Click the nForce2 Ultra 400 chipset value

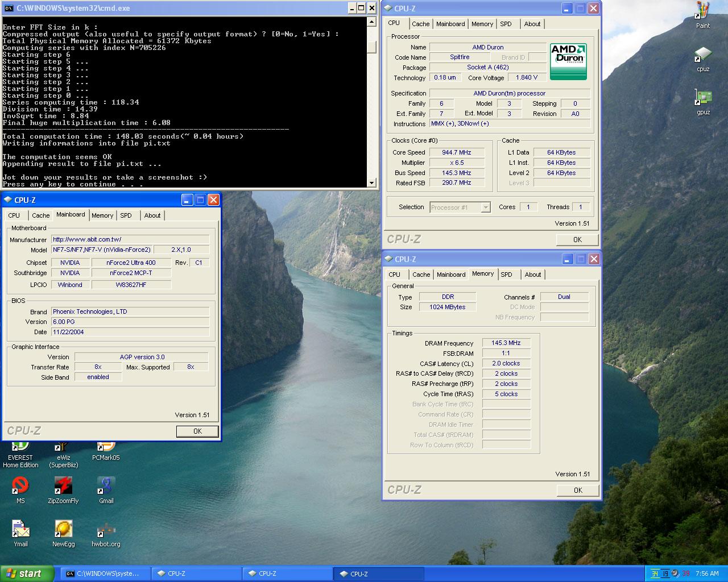[x=131, y=263]
